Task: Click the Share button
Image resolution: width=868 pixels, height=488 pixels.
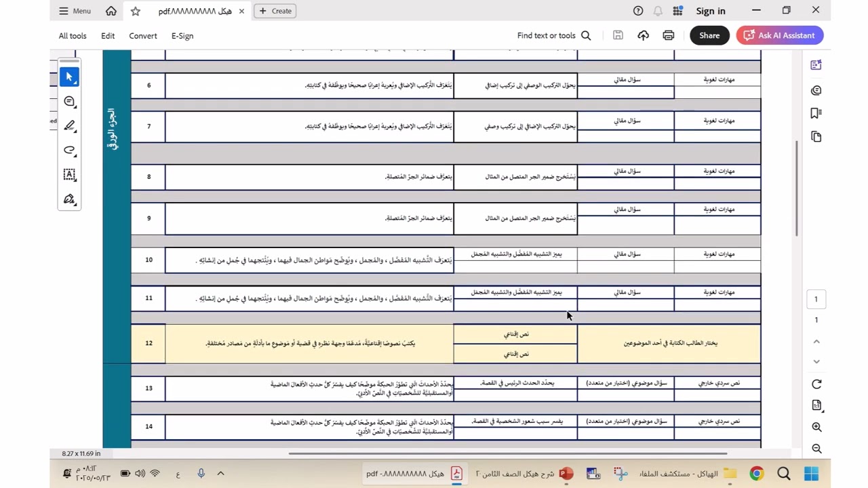Action: pos(709,35)
